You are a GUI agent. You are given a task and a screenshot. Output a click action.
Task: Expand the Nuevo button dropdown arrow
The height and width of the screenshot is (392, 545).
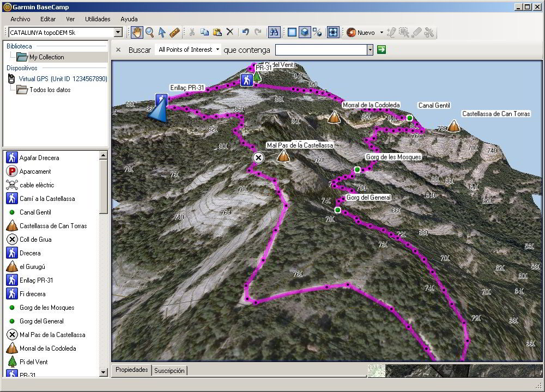tap(383, 33)
